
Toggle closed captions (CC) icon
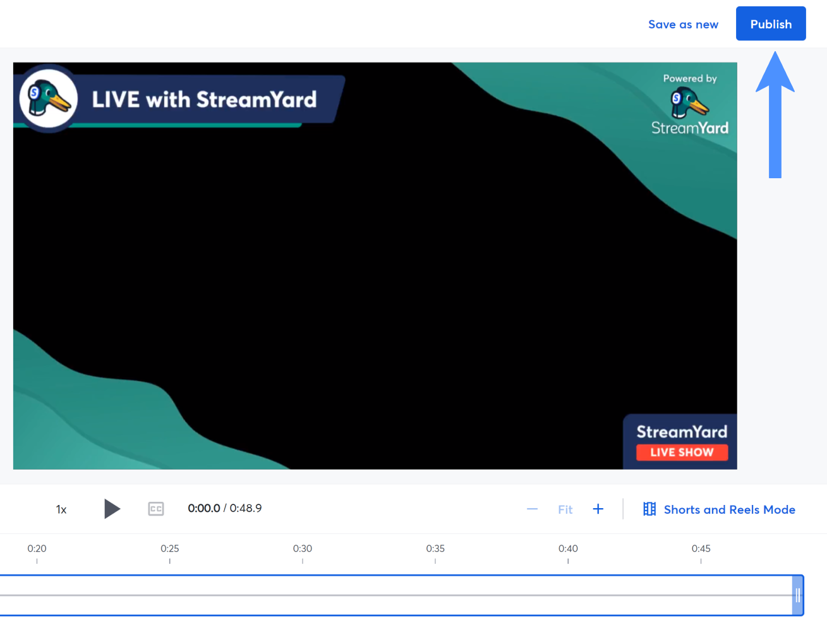tap(156, 509)
